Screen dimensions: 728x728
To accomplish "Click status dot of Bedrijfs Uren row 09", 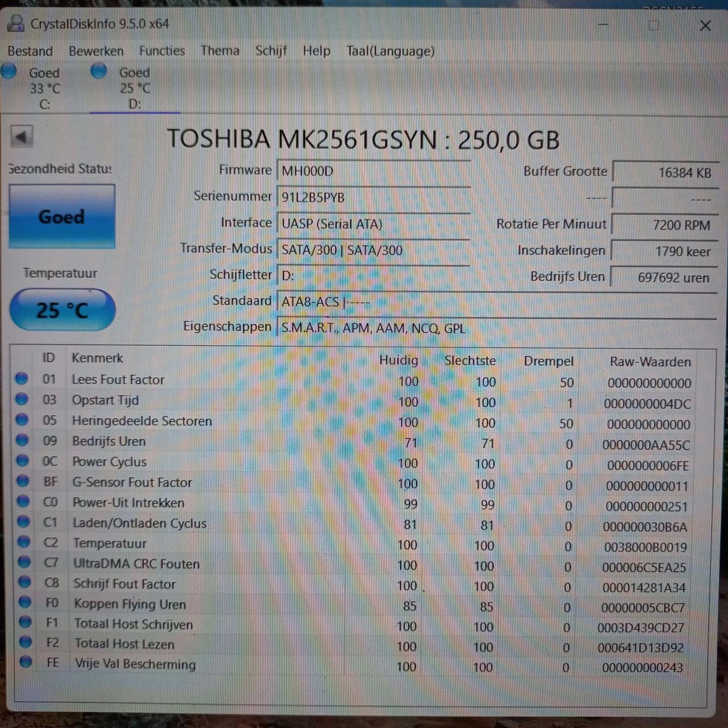I will point(22,440).
